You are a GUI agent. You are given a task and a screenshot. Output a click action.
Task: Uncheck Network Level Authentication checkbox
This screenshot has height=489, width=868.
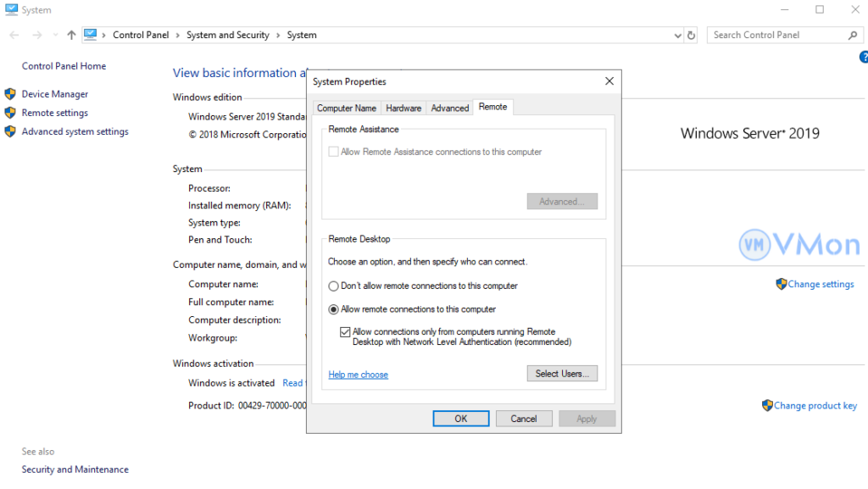[x=345, y=332]
